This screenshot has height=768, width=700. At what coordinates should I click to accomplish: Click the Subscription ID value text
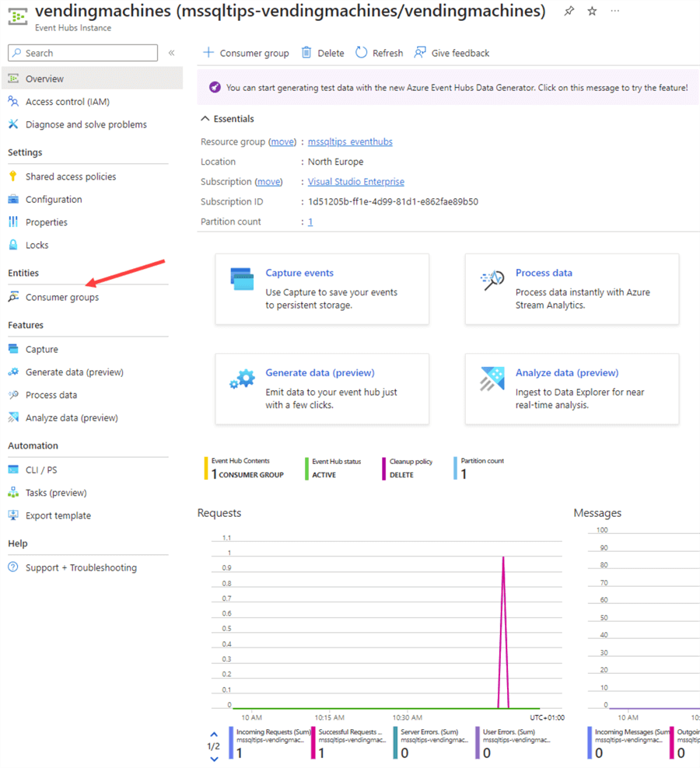(x=393, y=202)
